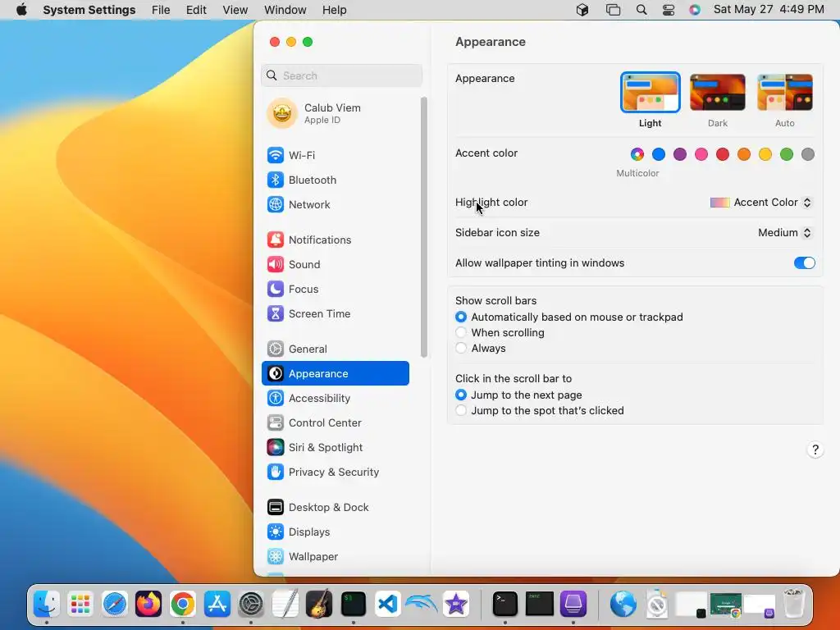Image resolution: width=840 pixels, height=630 pixels.
Task: Open Wallpaper settings pane
Action: coord(336,557)
